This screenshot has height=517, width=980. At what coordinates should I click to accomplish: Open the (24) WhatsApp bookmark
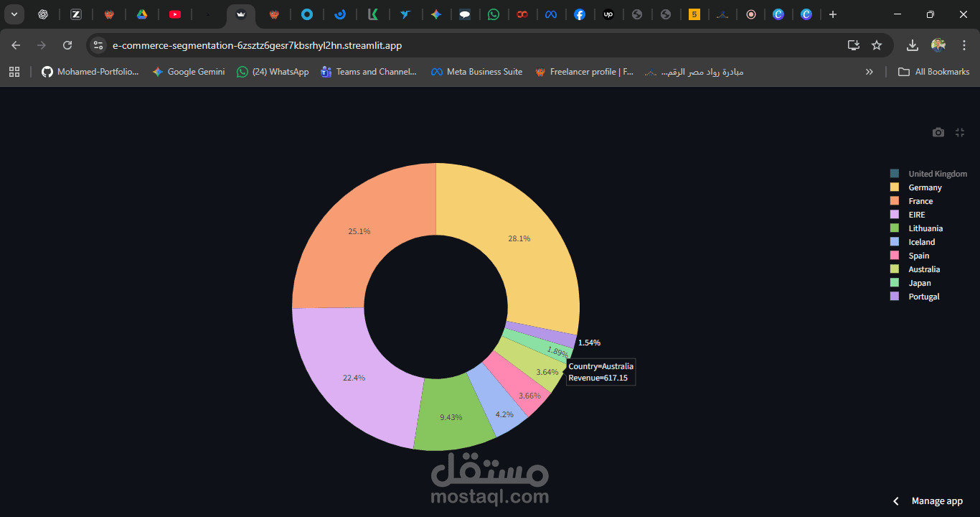[x=273, y=72]
